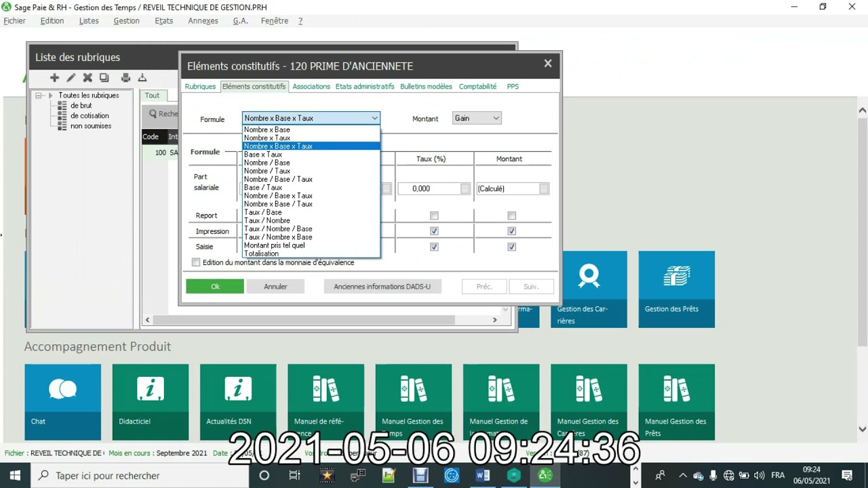Duplicate the rubrique with the copy icon
Screen dimensions: 868x488
pos(104,78)
